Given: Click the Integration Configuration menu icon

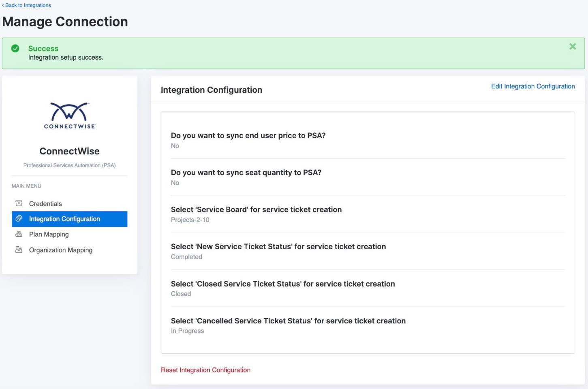Looking at the screenshot, I should pyautogui.click(x=19, y=219).
